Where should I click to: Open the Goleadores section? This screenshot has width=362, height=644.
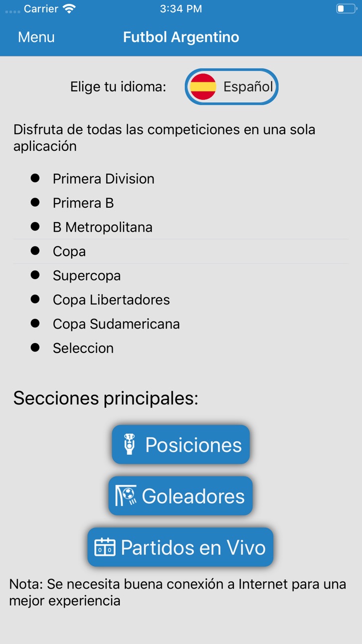(181, 496)
